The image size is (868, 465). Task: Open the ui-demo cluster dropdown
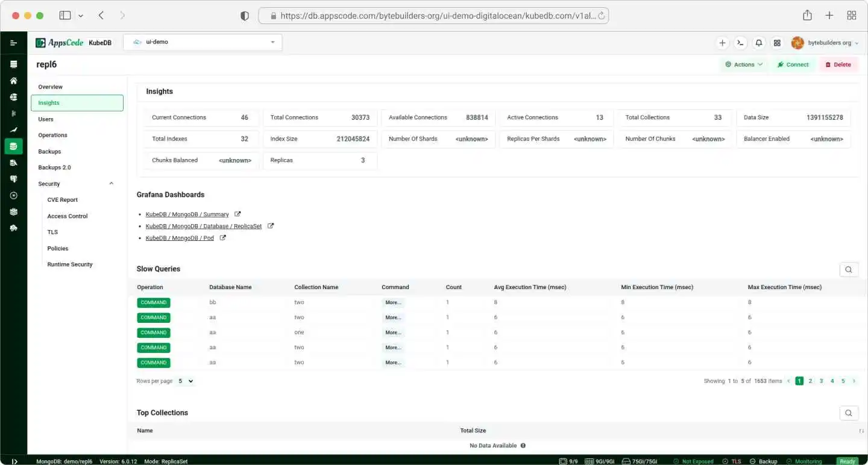pyautogui.click(x=203, y=42)
